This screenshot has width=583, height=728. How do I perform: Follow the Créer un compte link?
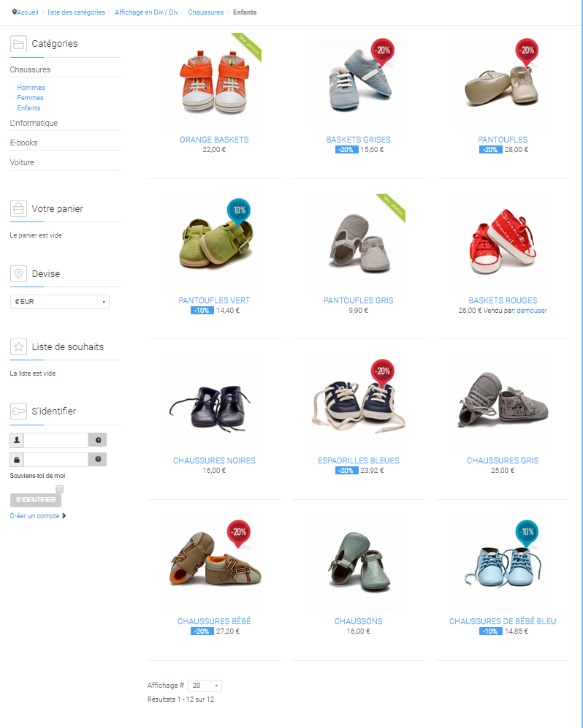tap(35, 516)
